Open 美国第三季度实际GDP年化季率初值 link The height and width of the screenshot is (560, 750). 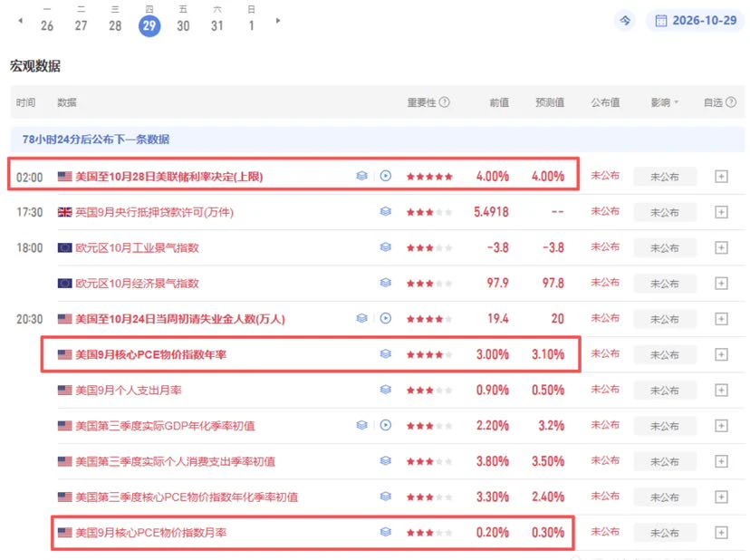click(x=165, y=426)
